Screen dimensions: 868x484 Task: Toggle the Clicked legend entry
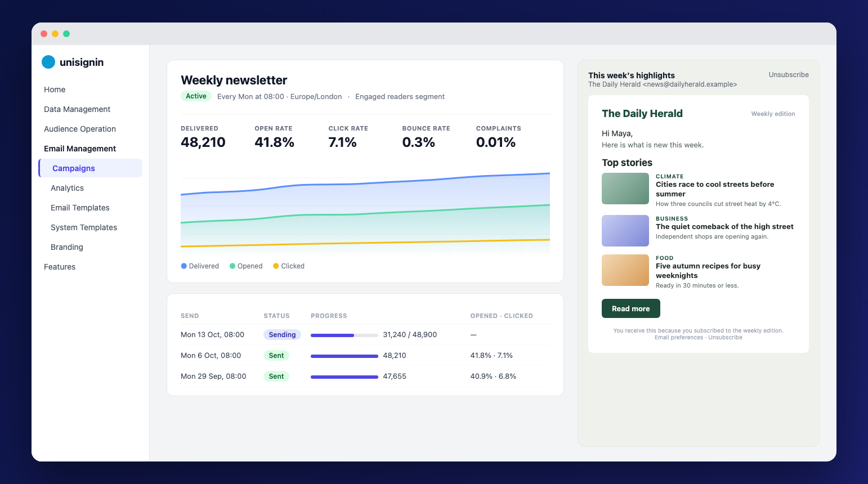pos(289,266)
